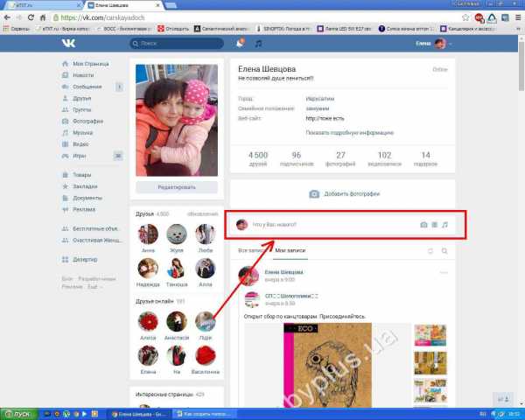Screen dimensions: 525x420
Task: Attach audio via note icon in post box
Action: (x=444, y=225)
